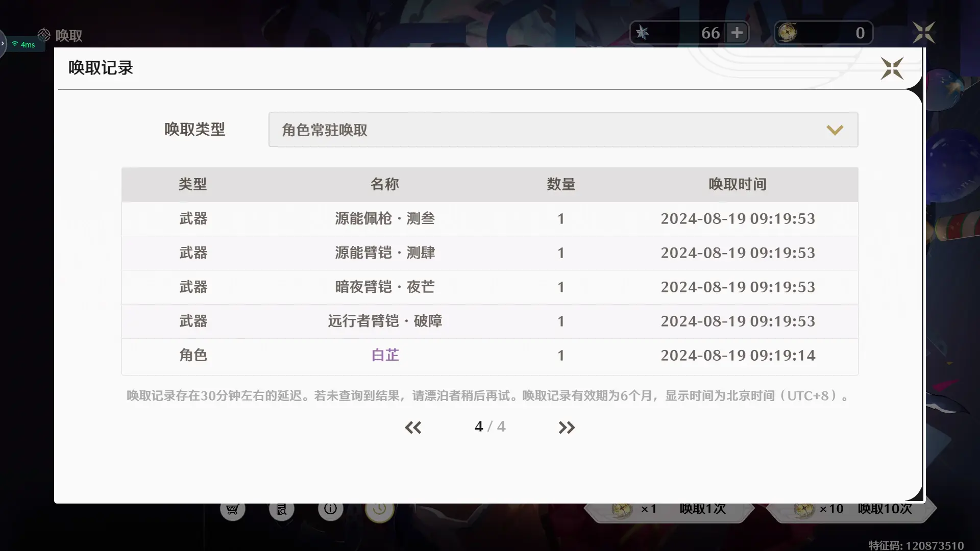Exit the 唤取 screen with top X
Screen dimensions: 980x551
point(924,33)
